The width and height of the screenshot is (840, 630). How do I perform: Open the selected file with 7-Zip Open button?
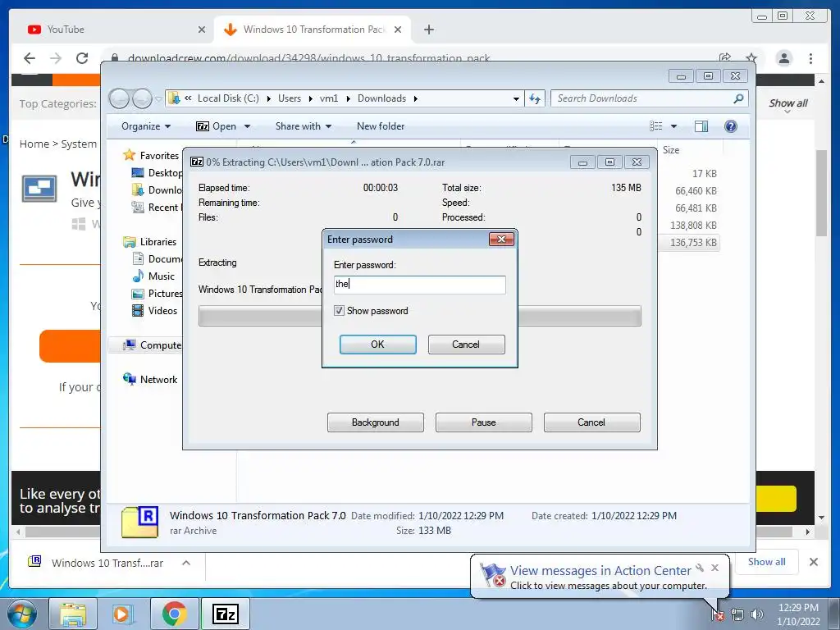point(217,126)
